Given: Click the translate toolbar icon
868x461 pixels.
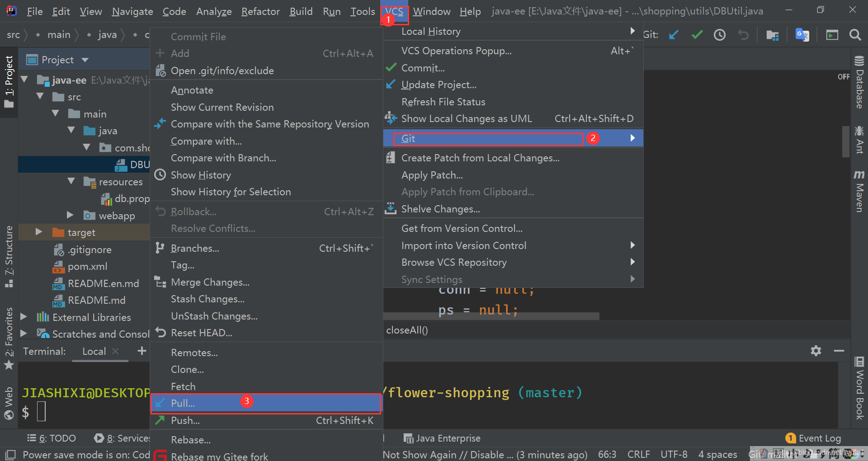Looking at the screenshot, I should tap(802, 35).
